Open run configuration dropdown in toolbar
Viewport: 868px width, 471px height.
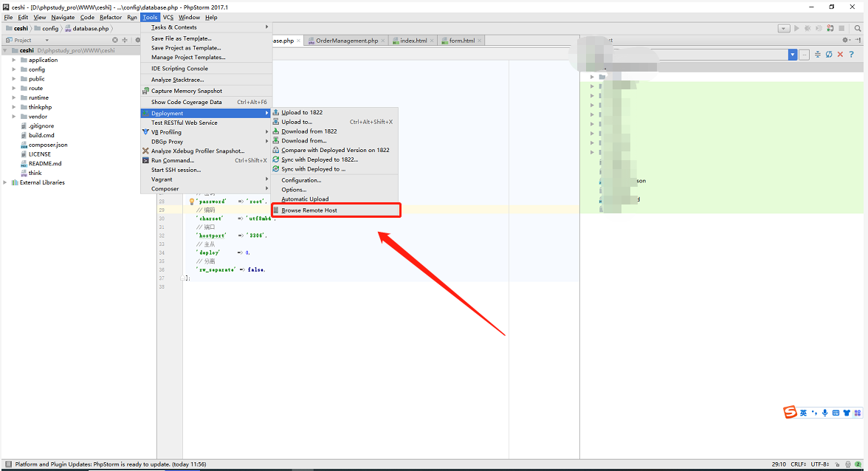(x=783, y=28)
